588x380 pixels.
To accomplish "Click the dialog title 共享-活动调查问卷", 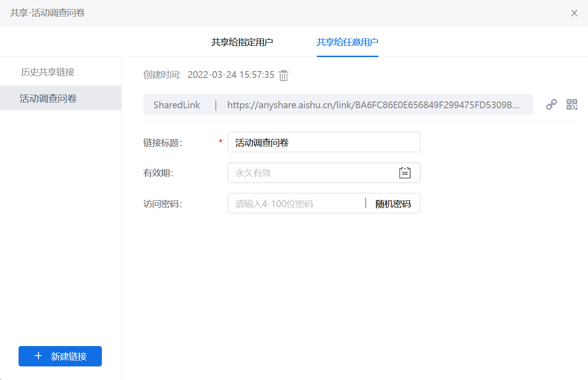I will coord(48,13).
